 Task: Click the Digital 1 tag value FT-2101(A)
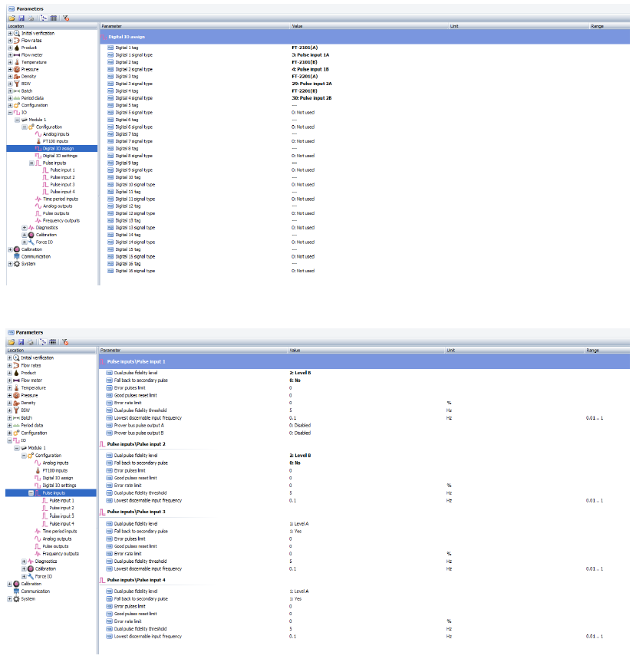[305, 48]
